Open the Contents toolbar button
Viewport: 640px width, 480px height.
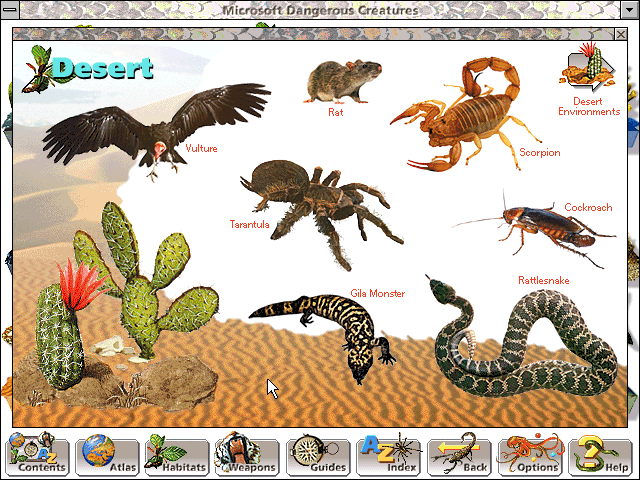click(x=38, y=455)
